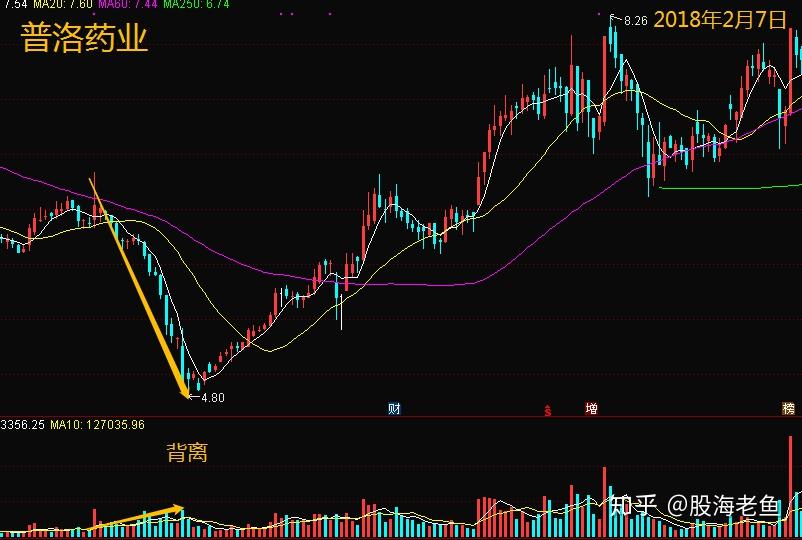Select the MA20 indicator label
The height and width of the screenshot is (540, 802).
(x=63, y=5)
